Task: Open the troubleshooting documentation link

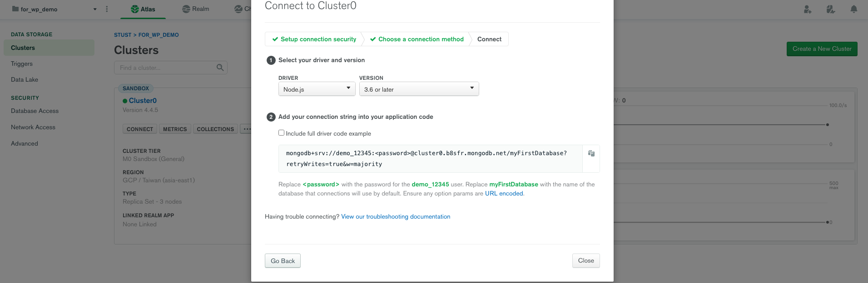Action: (396, 217)
